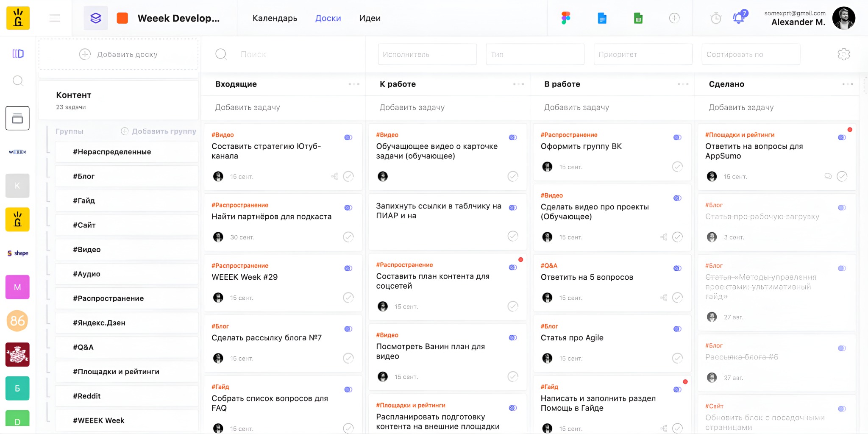
Task: Open comments icon on Ответить на вопросы для AppSumo
Action: tap(828, 176)
